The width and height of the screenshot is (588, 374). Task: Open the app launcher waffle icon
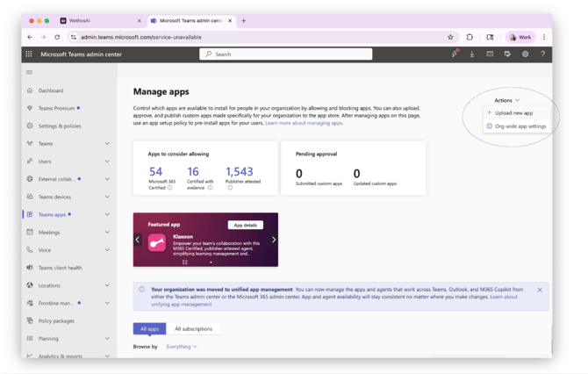pyautogui.click(x=29, y=54)
